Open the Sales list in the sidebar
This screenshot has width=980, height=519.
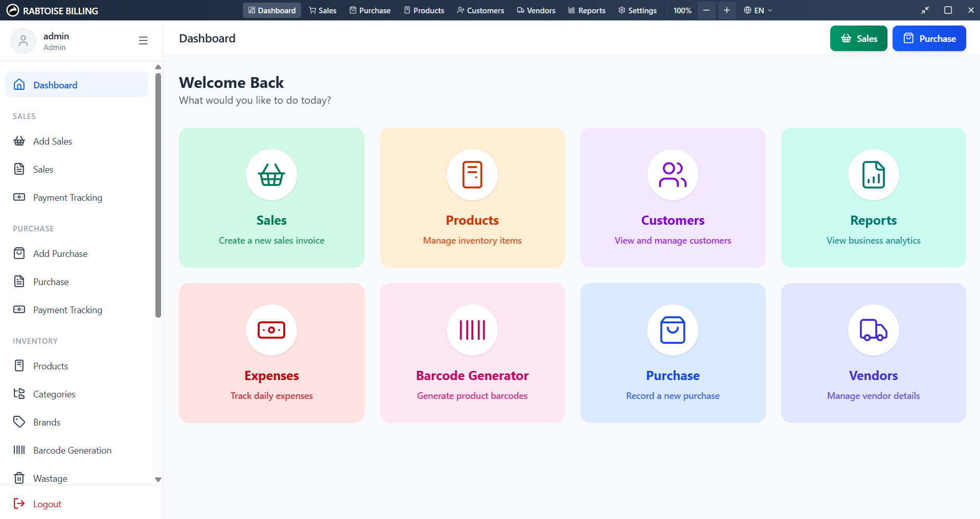click(77, 169)
